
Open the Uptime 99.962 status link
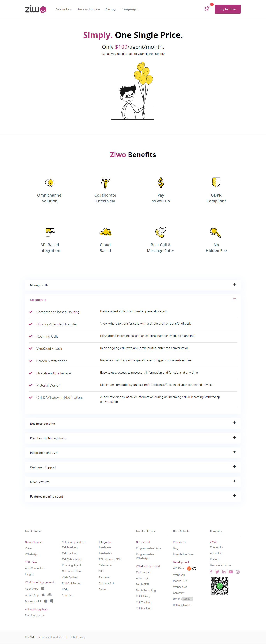click(x=183, y=599)
